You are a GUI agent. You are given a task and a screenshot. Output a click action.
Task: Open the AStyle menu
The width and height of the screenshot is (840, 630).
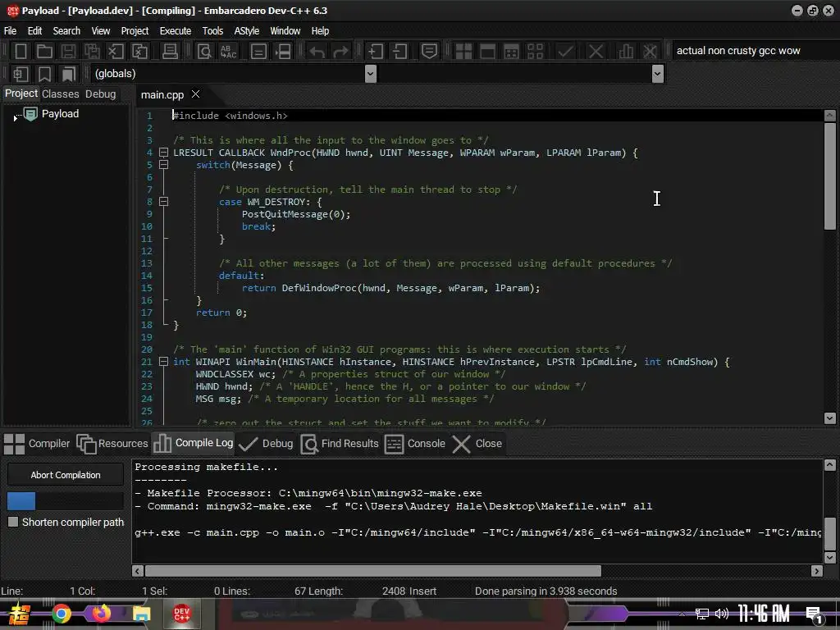click(246, 31)
